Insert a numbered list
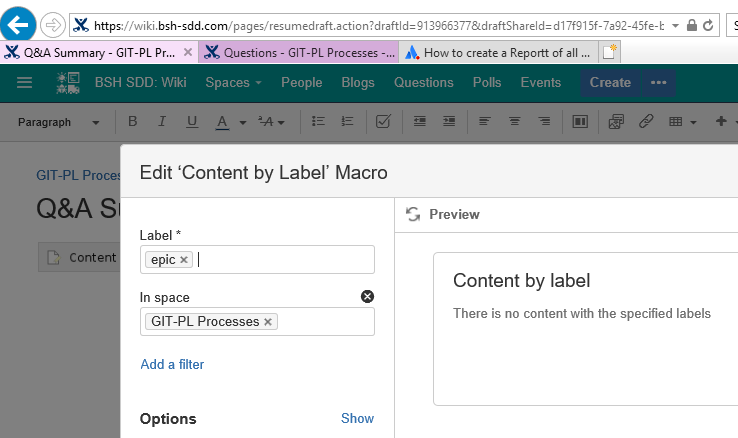738x438 pixels. [x=347, y=122]
